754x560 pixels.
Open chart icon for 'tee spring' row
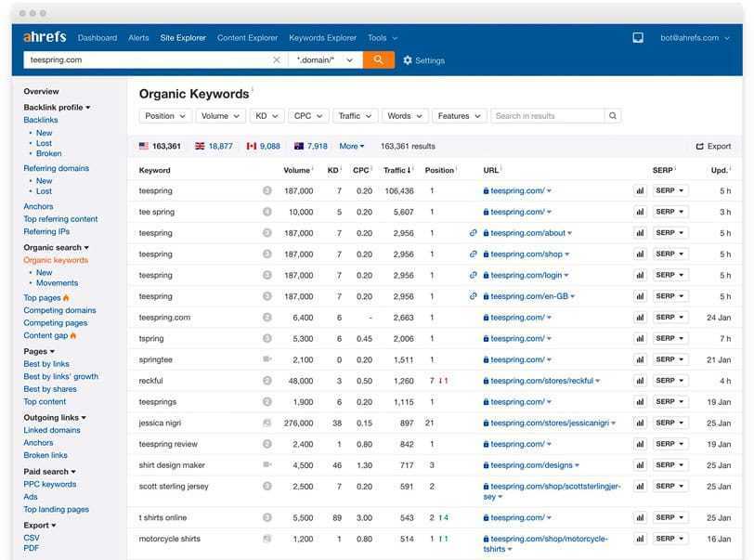(x=640, y=212)
